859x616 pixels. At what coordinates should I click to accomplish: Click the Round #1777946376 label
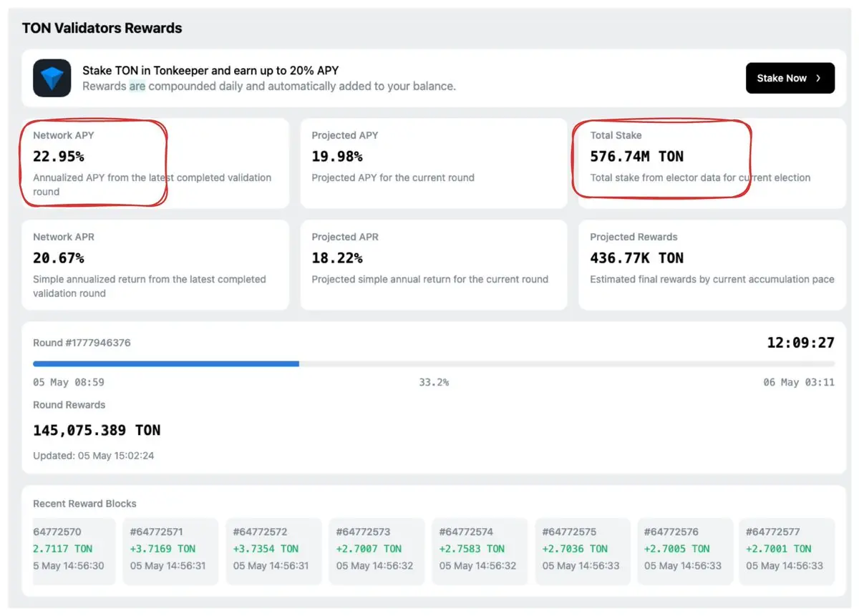(82, 343)
